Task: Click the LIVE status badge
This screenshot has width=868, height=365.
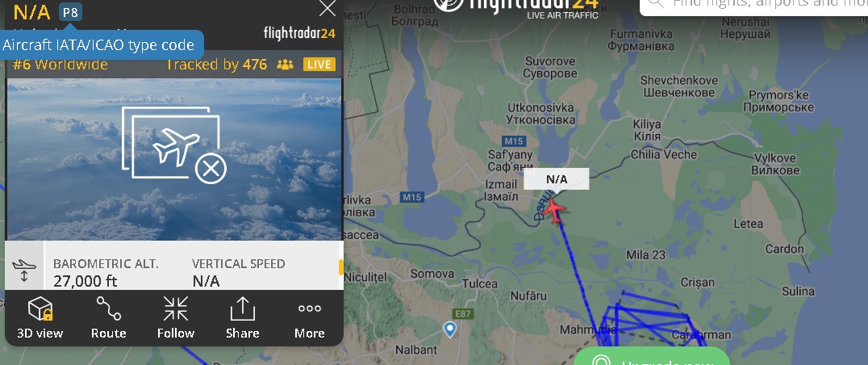Action: pyautogui.click(x=319, y=65)
